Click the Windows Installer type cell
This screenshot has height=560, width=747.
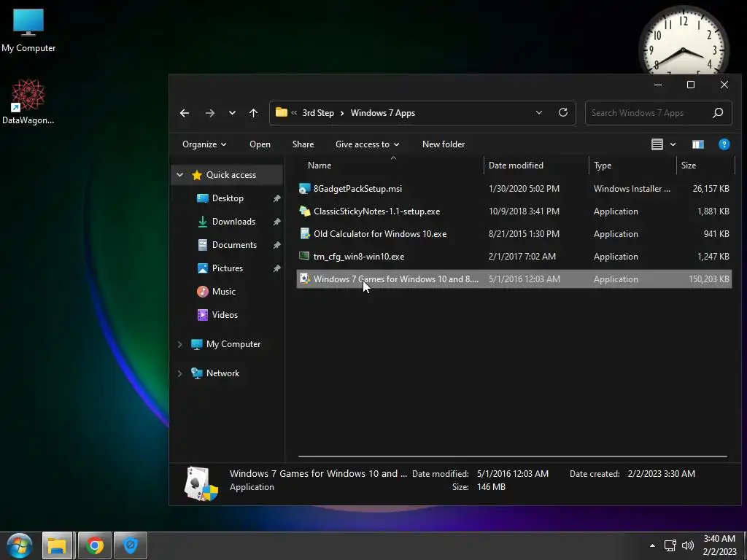coord(632,189)
